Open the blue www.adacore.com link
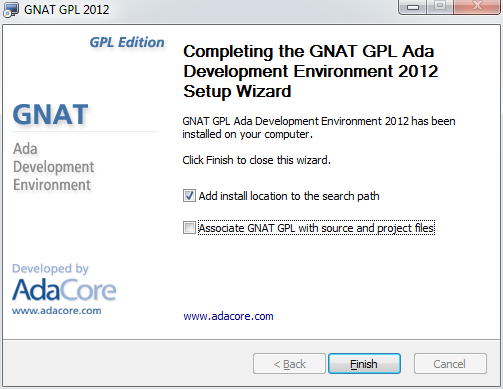The image size is (503, 389). (228, 316)
